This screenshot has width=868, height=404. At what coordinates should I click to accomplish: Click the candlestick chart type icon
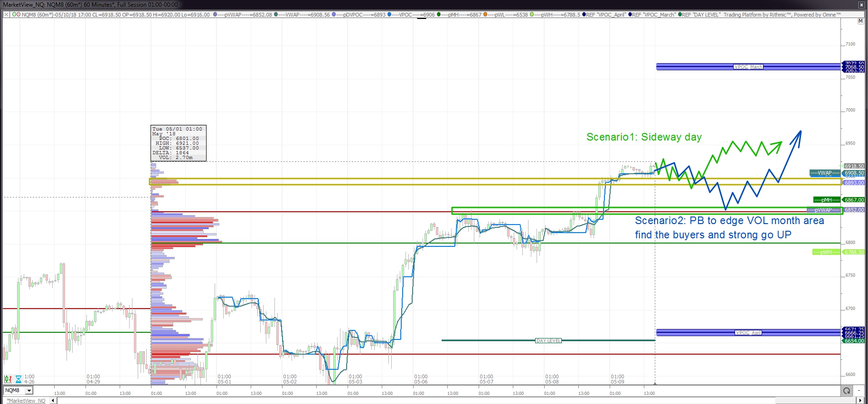[8, 379]
